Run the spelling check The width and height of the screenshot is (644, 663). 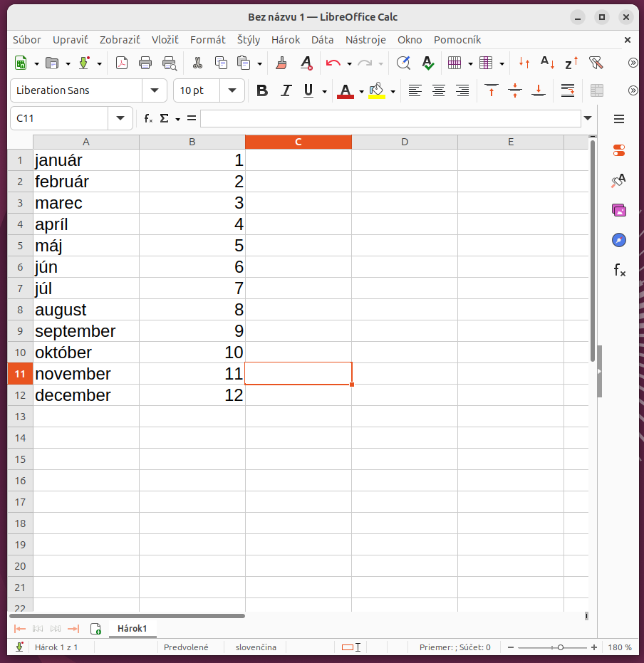428,63
